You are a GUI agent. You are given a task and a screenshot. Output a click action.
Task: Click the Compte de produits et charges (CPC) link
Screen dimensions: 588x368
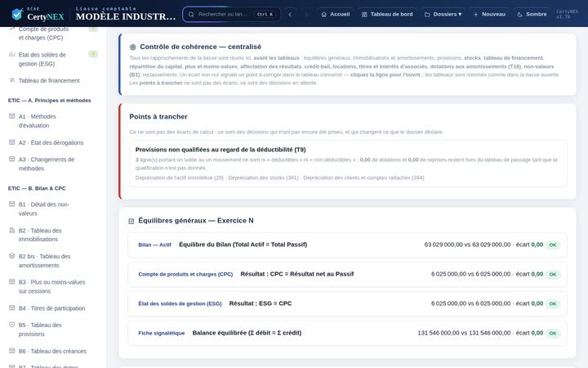(185, 274)
